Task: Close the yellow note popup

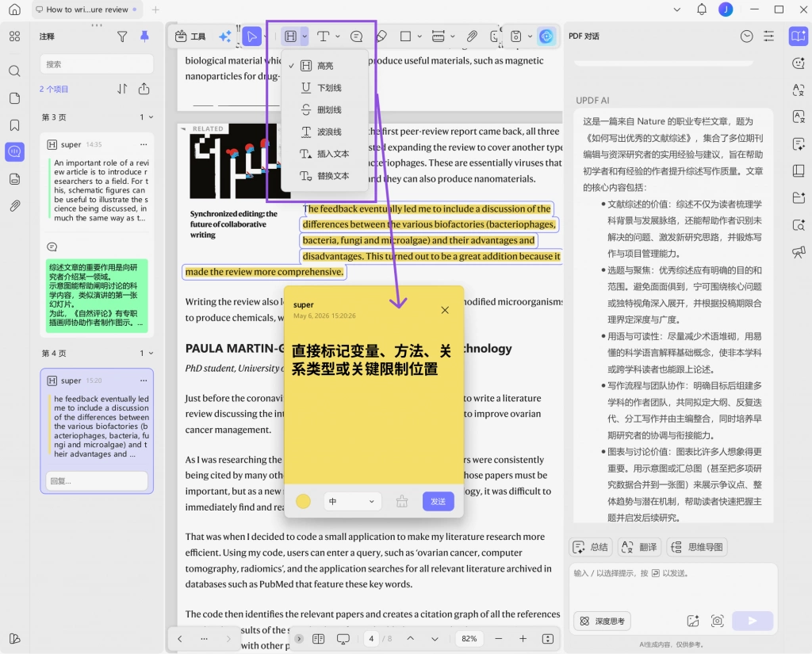Action: (x=445, y=310)
